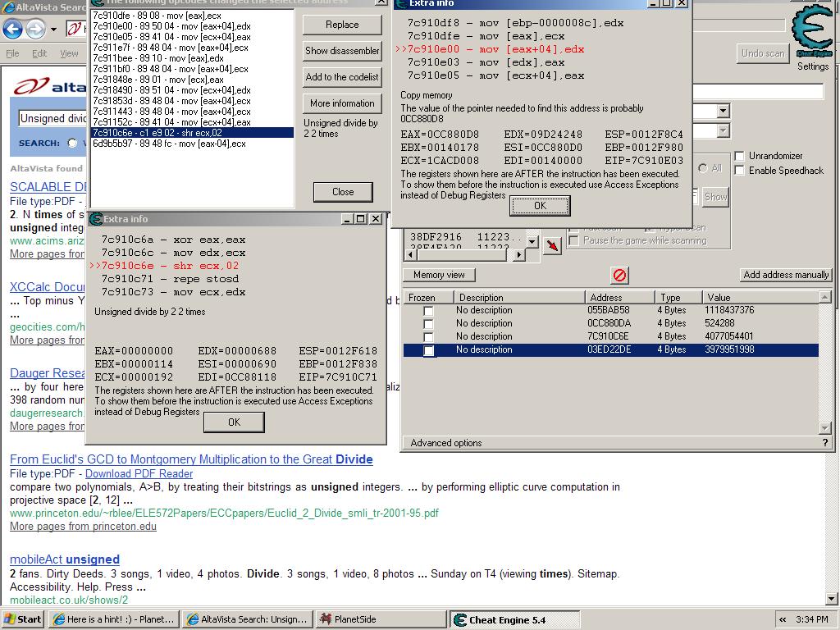Select opcode 7c910e00 mov [eax+04],edx in list
840x630 pixels.
pyautogui.click(x=171, y=26)
